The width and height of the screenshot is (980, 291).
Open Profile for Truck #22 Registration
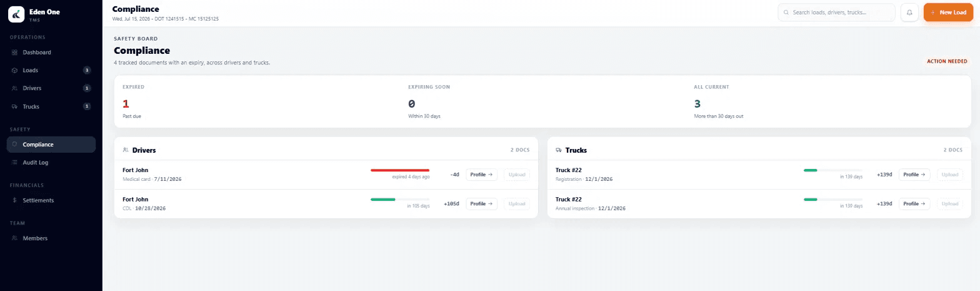click(914, 175)
